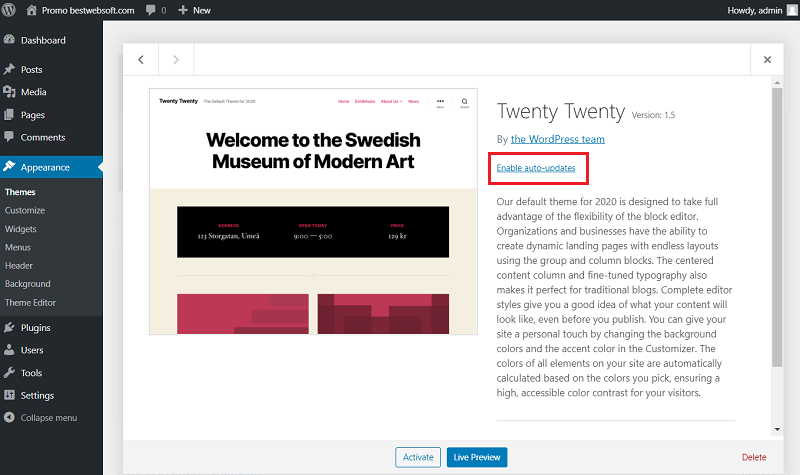Click the admin avatar icon
This screenshot has width=800, height=475.
pyautogui.click(x=792, y=10)
